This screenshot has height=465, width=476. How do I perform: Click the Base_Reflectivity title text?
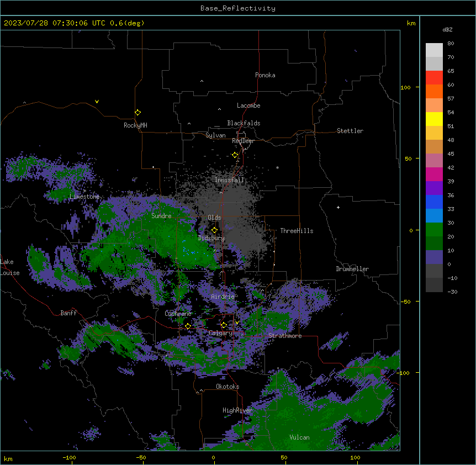[238, 8]
